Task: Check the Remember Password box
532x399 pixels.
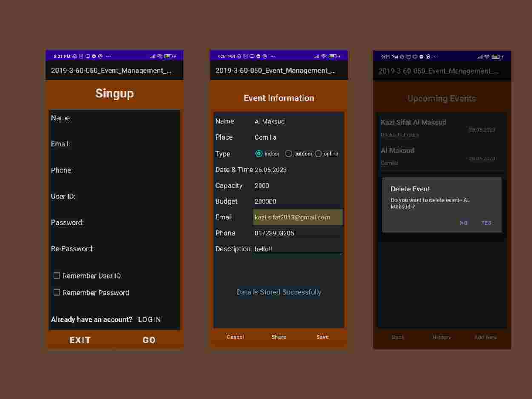Action: coord(57,292)
